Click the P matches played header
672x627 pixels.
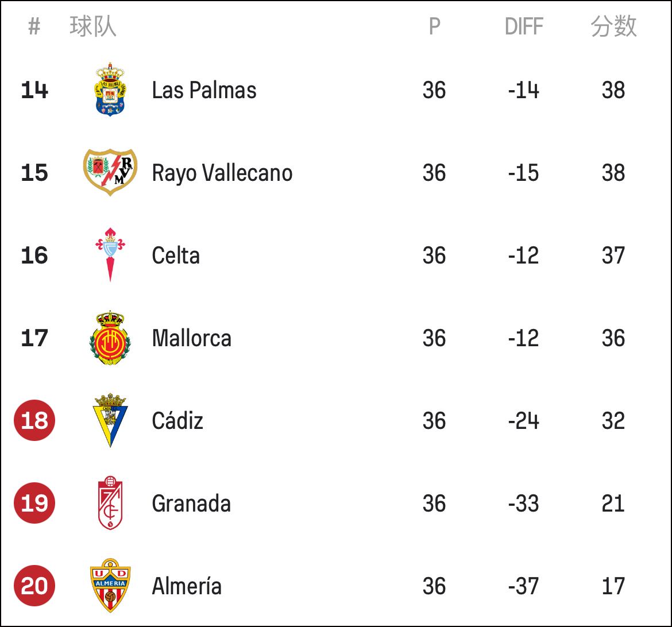(435, 26)
